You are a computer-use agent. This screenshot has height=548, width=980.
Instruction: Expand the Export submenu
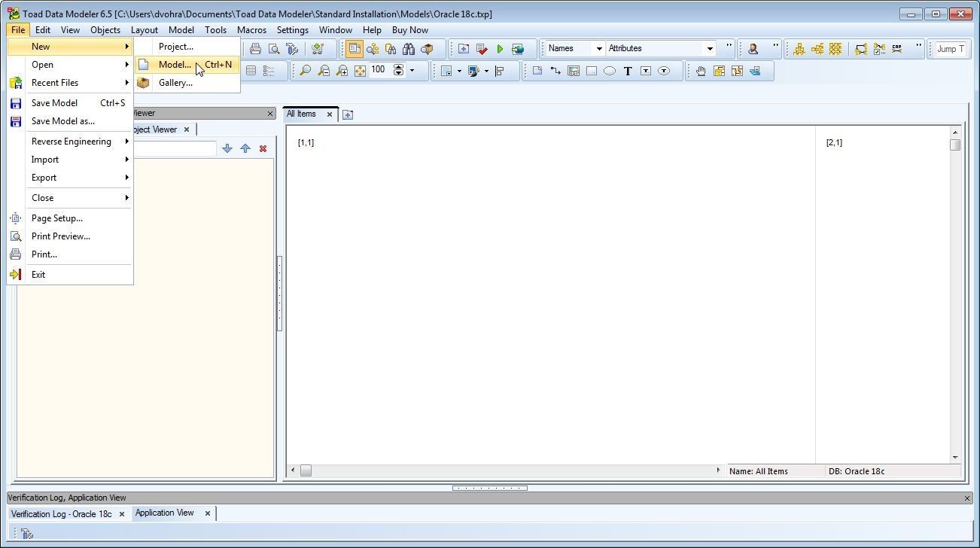click(x=70, y=178)
